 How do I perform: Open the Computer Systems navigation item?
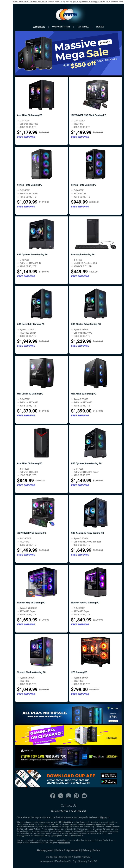point(61,27)
